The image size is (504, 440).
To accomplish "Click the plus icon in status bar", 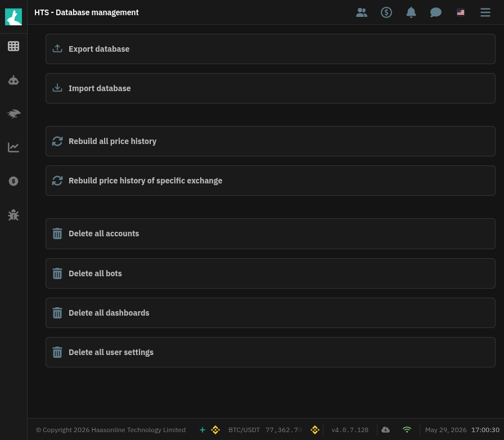I will tap(202, 430).
